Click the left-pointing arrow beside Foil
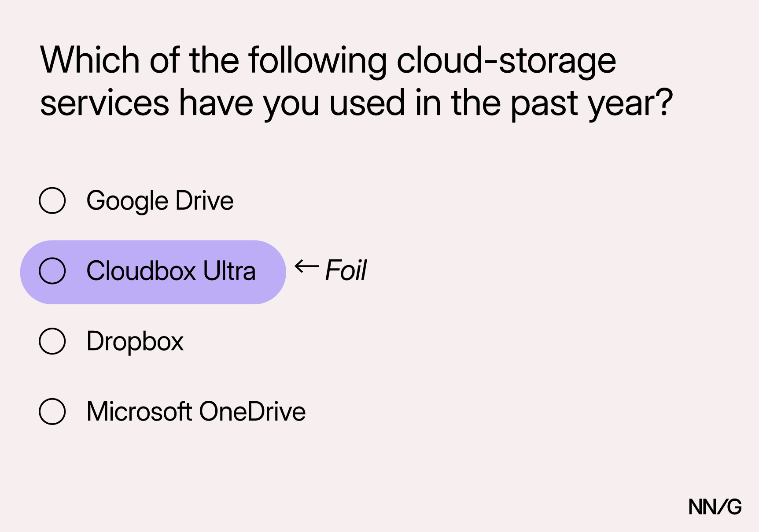 point(306,266)
